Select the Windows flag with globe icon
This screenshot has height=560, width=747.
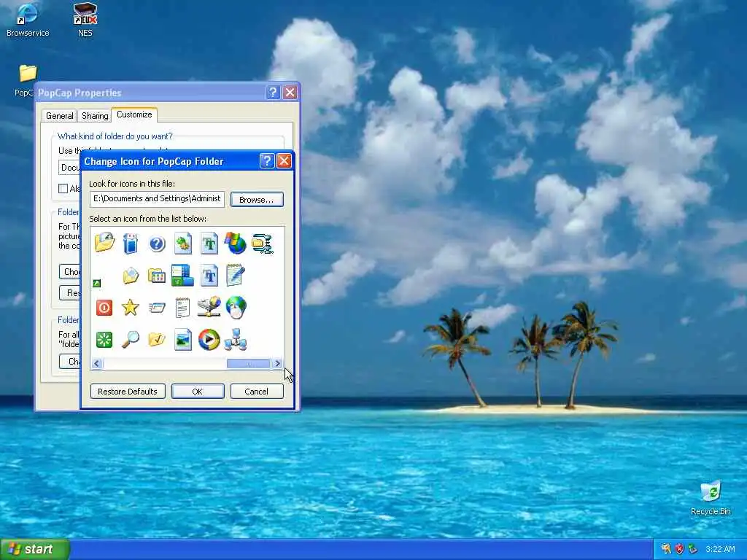[236, 243]
